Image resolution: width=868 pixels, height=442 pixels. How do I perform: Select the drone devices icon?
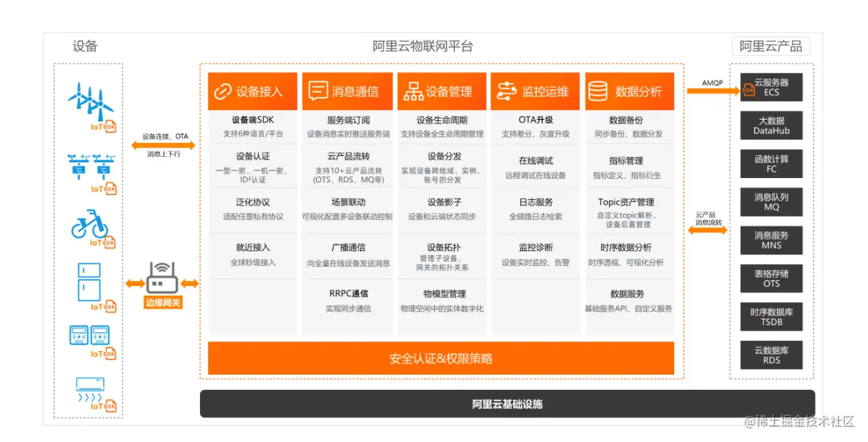[x=90, y=166]
